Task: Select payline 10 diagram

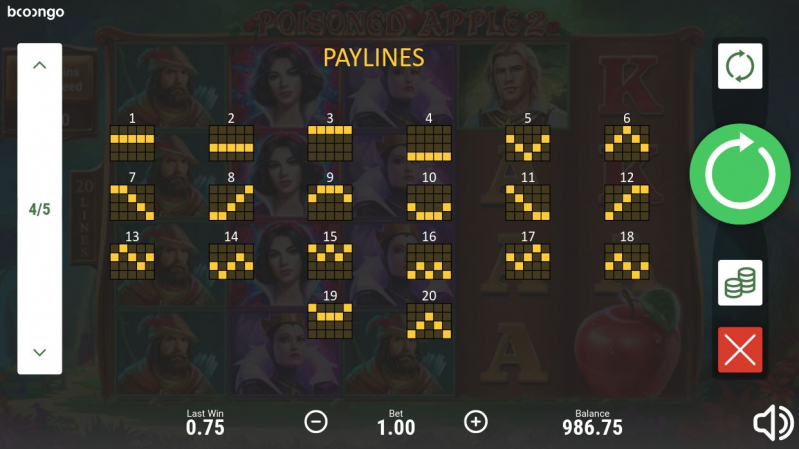Action: (x=429, y=202)
